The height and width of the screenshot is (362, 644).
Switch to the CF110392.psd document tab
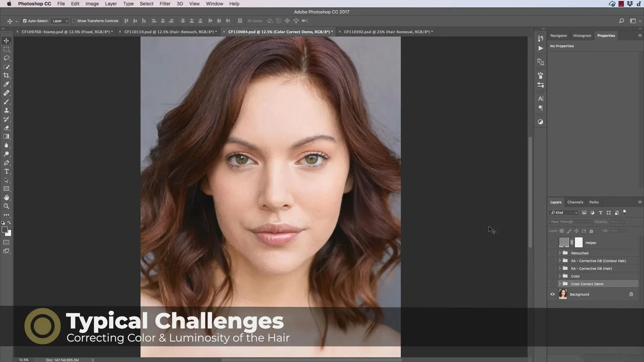tap(388, 32)
